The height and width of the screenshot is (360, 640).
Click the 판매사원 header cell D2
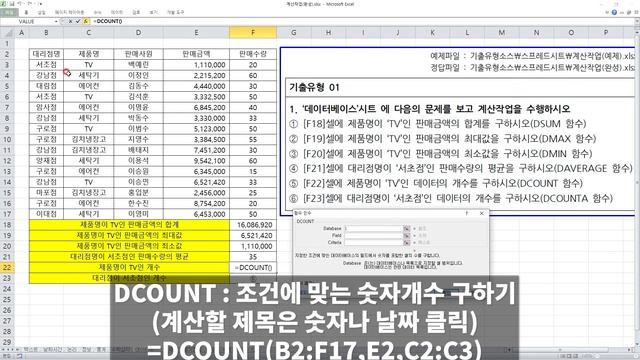(x=138, y=54)
